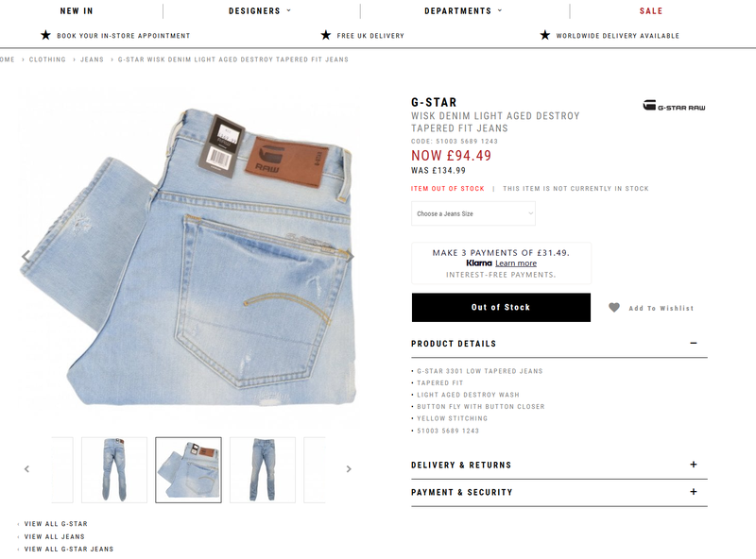Open the Departments menu
The image size is (756, 559).
click(463, 10)
